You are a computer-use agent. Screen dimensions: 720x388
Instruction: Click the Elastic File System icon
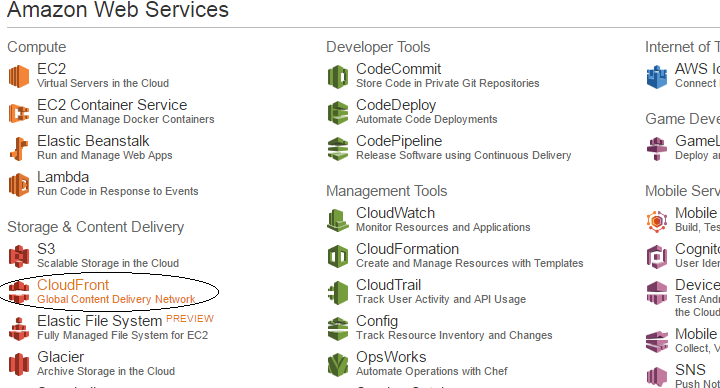(19, 329)
